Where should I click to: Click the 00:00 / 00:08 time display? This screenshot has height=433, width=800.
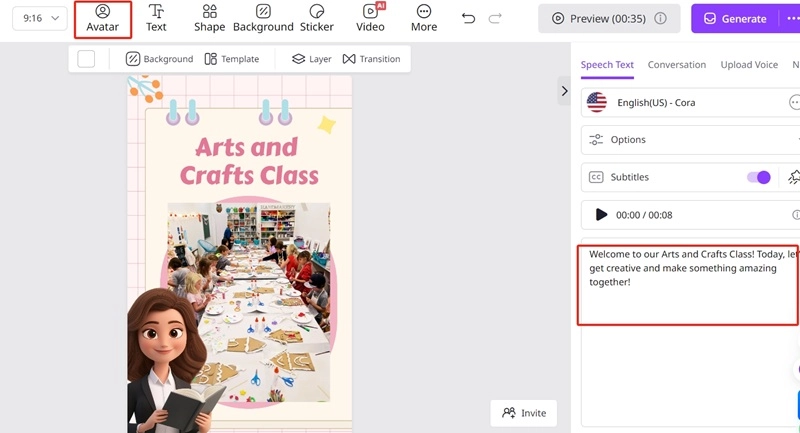(x=644, y=215)
